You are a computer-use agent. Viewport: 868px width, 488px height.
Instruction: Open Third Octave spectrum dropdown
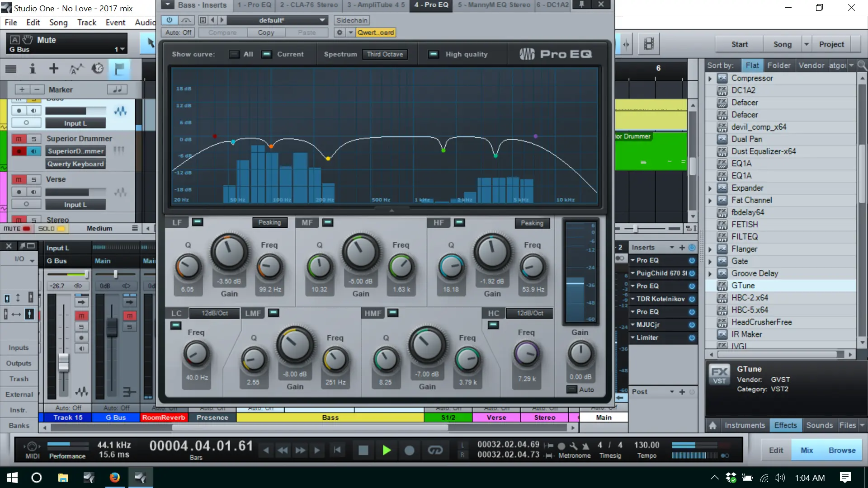click(x=385, y=54)
